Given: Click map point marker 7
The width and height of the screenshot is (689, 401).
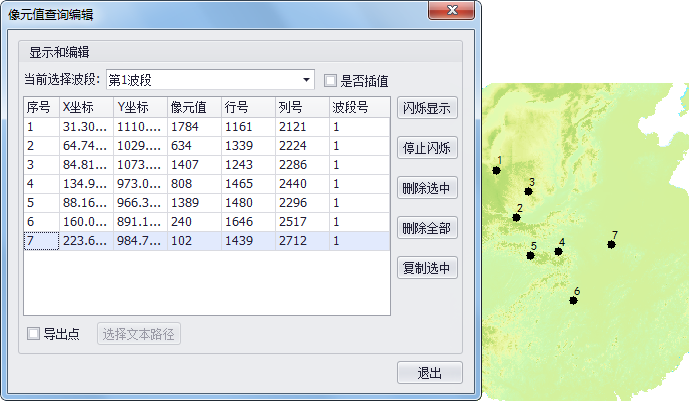Looking at the screenshot, I should pos(611,245).
